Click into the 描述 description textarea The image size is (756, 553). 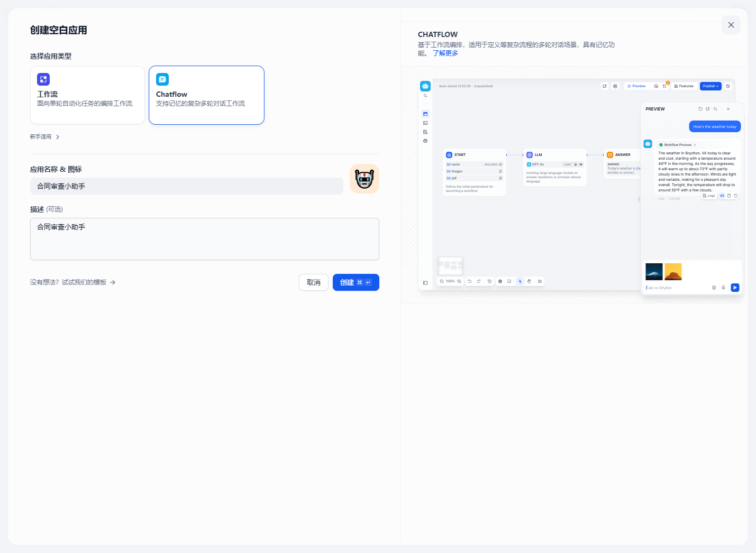[x=205, y=239]
